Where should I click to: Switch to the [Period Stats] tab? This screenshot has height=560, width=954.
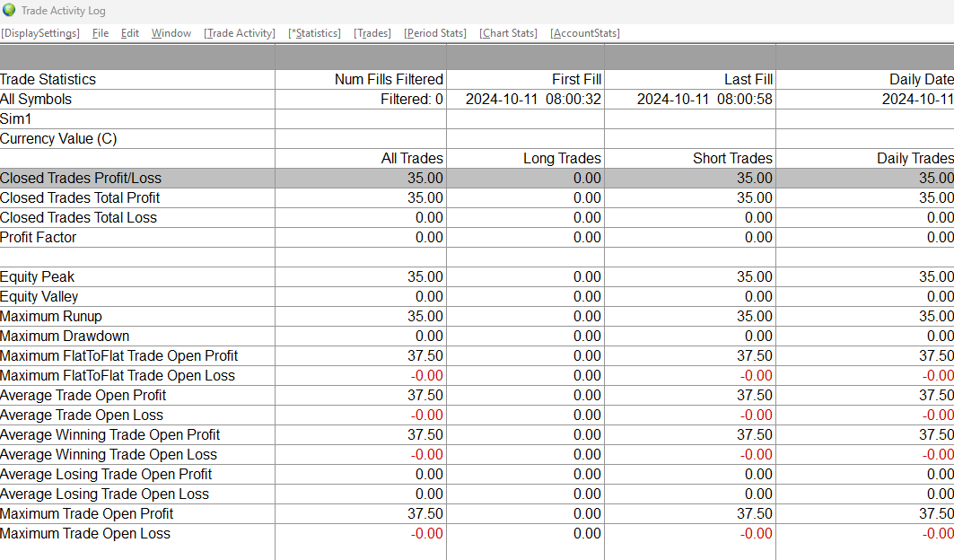[435, 33]
